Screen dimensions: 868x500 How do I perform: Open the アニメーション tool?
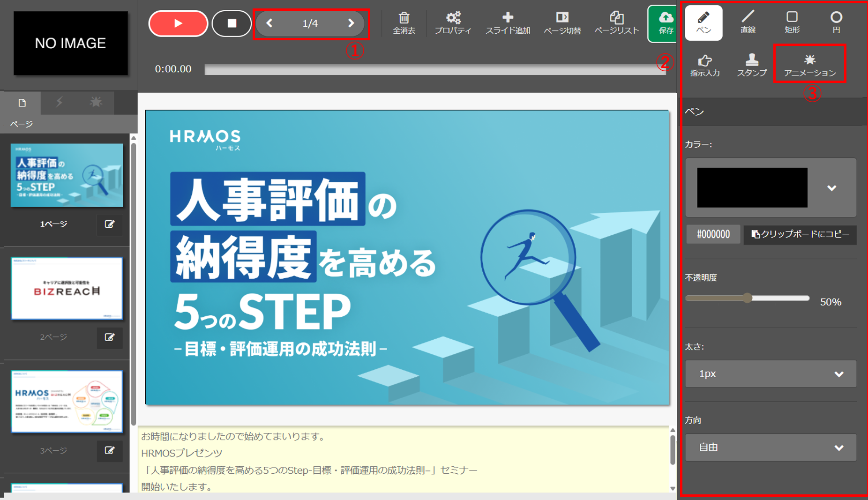click(x=809, y=65)
